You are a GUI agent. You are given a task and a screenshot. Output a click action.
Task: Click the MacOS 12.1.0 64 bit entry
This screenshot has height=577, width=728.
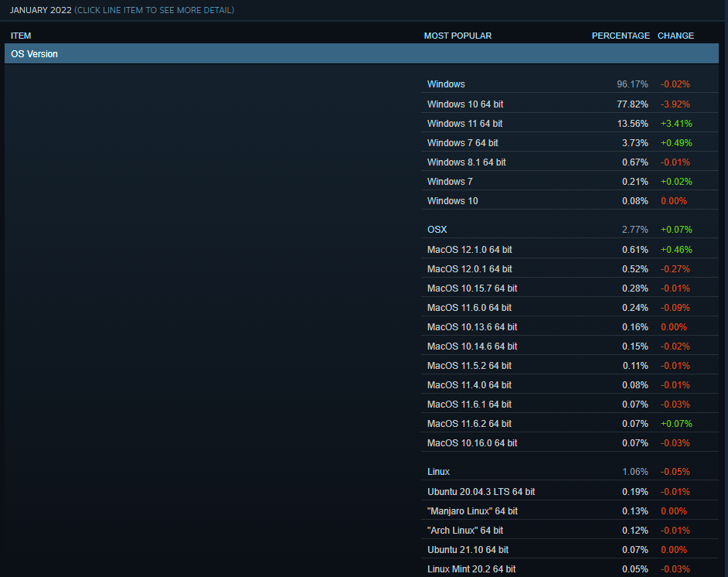point(570,250)
